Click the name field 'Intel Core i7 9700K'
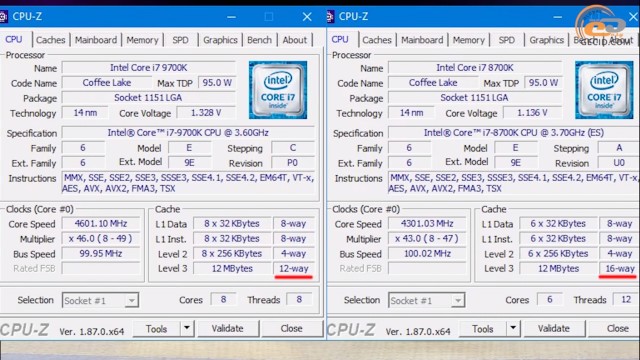The image size is (640, 360). tap(149, 68)
